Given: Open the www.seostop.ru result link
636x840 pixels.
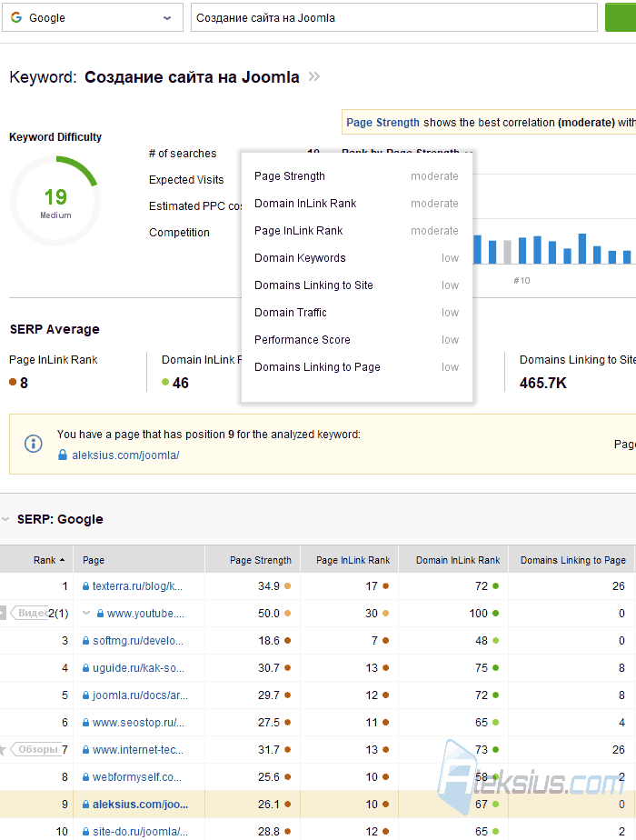Looking at the screenshot, I should 139,723.
